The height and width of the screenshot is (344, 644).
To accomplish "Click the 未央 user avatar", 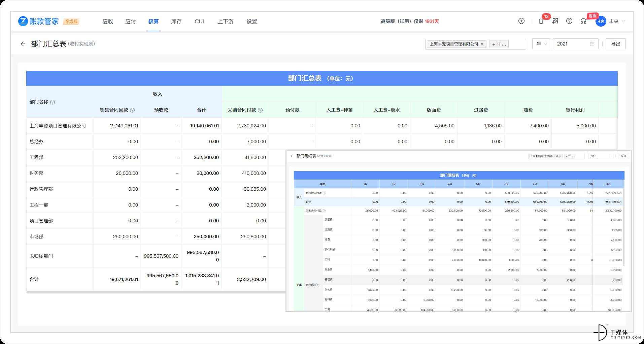I will coord(601,21).
